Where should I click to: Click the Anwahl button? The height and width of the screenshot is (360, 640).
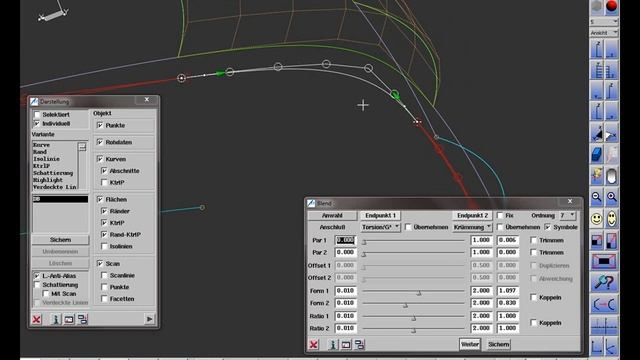332,215
